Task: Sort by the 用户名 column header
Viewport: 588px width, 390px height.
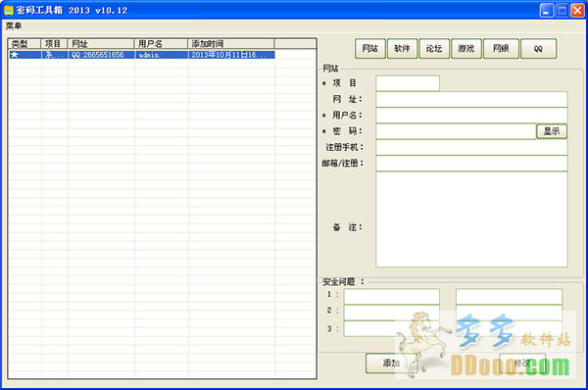Action: click(x=161, y=43)
